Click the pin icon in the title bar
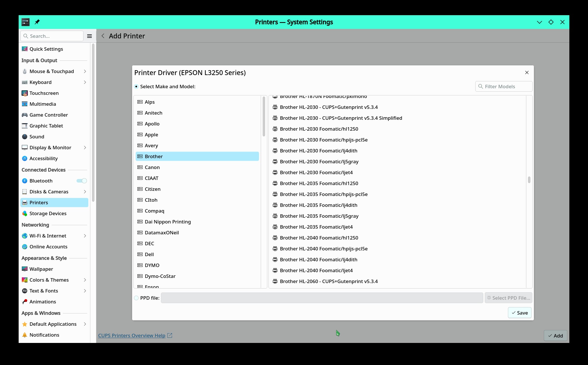The height and width of the screenshot is (365, 588). pyautogui.click(x=37, y=22)
